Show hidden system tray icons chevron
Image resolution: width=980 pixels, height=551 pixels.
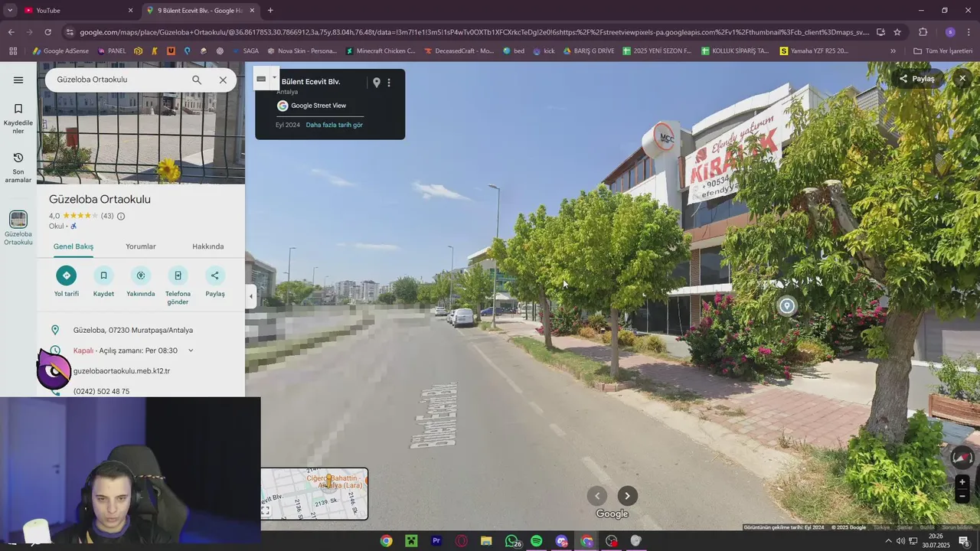click(x=888, y=541)
